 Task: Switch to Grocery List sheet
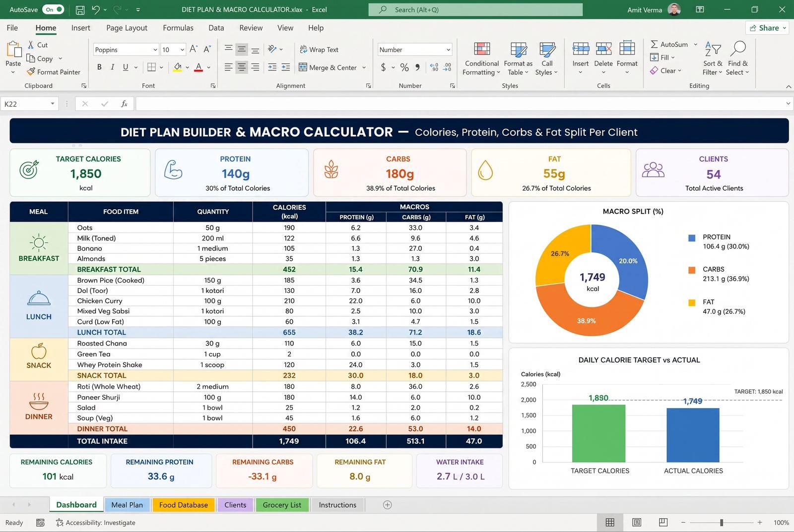pos(282,505)
